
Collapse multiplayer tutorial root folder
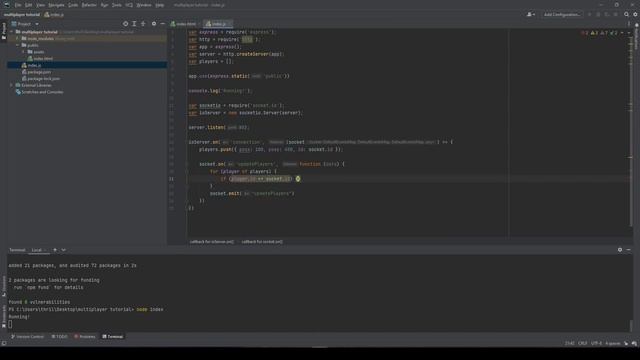(x=12, y=32)
